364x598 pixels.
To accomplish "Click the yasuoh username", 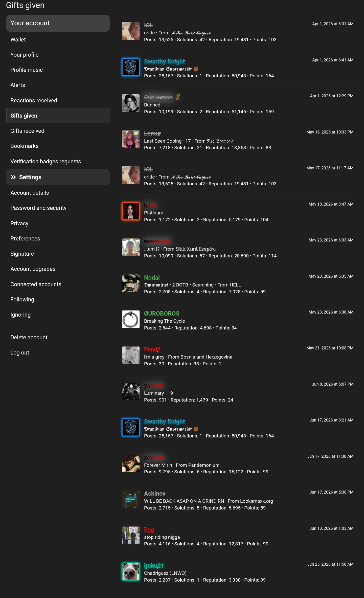I will tap(154, 386).
